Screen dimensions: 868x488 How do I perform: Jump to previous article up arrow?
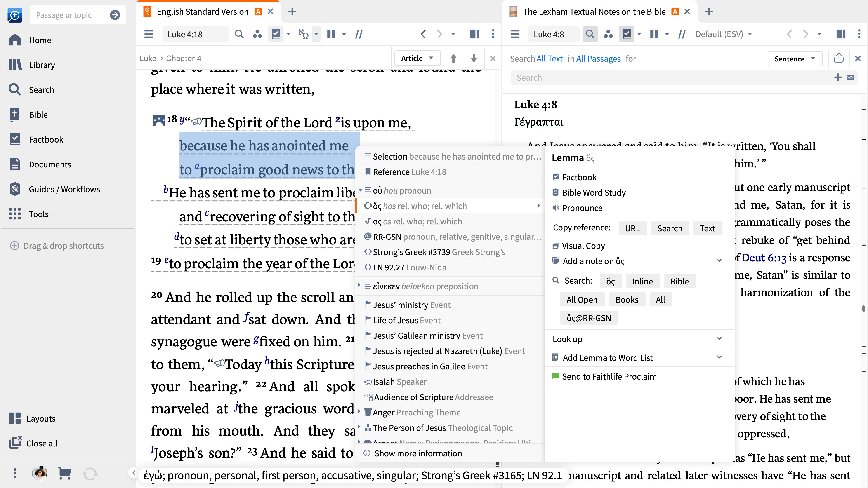tap(453, 58)
